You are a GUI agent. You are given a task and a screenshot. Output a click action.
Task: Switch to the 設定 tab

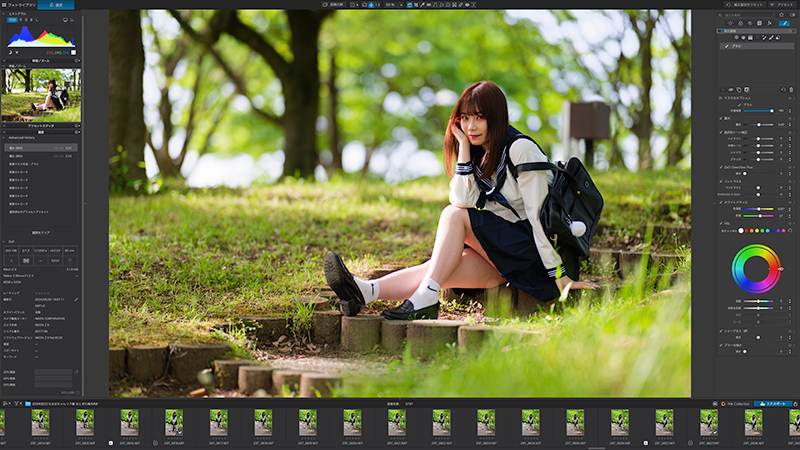tap(56, 5)
